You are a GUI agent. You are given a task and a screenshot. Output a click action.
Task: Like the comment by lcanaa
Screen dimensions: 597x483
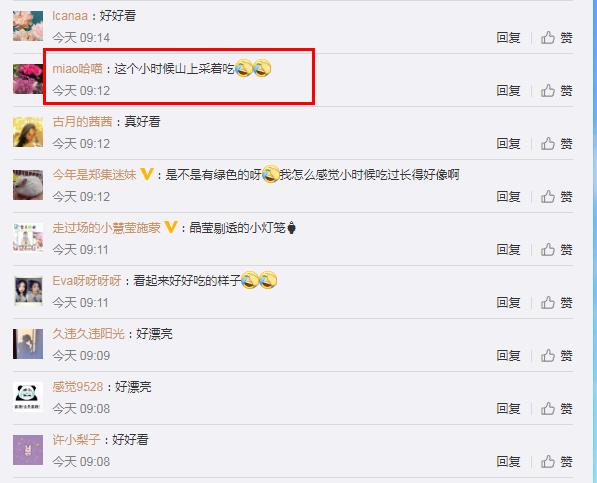point(557,38)
